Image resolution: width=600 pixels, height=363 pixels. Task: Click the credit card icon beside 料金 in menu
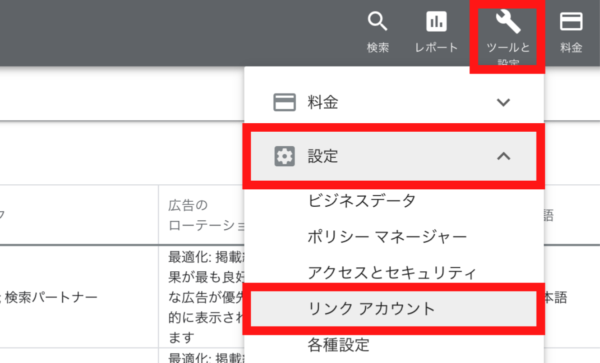click(x=284, y=102)
